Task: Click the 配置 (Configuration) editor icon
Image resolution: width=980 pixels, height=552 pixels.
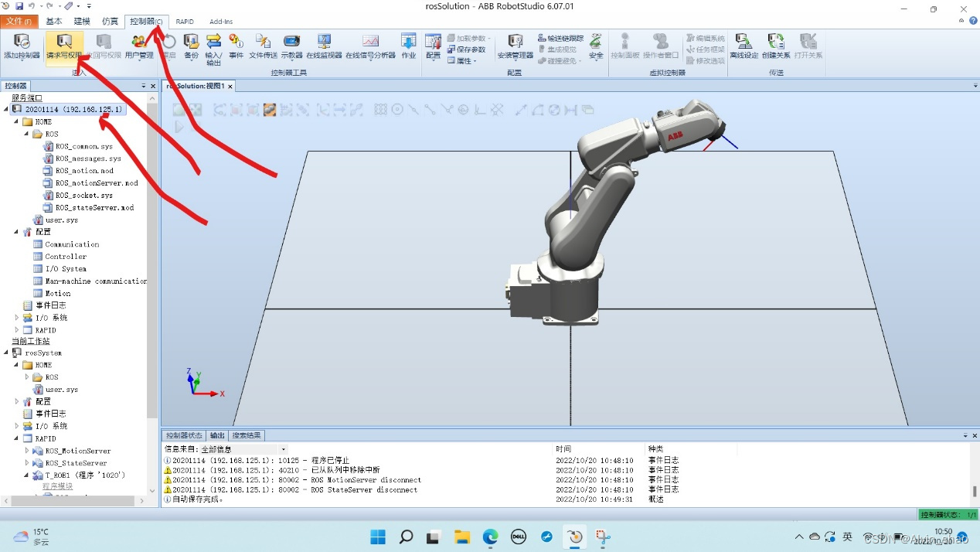Action: pos(433,46)
